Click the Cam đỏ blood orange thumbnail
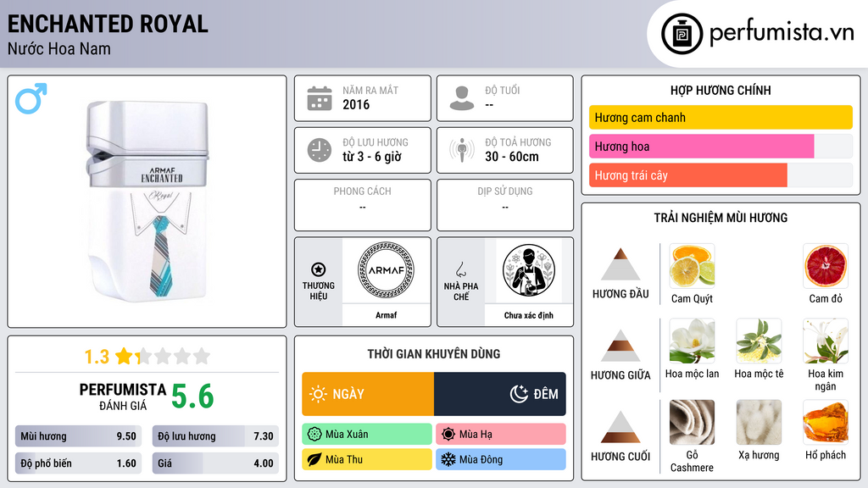Viewport: 868px width, 488px height. pyautogui.click(x=826, y=266)
